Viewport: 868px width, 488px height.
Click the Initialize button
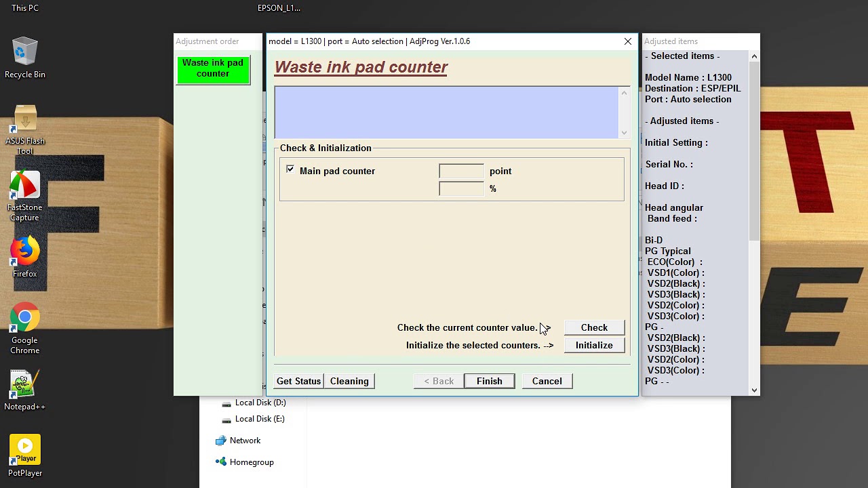594,345
